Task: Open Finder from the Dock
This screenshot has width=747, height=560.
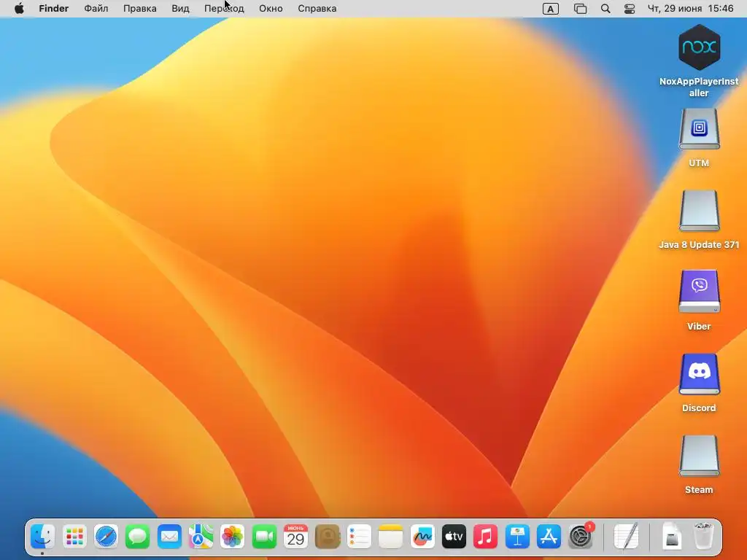Action: point(43,537)
